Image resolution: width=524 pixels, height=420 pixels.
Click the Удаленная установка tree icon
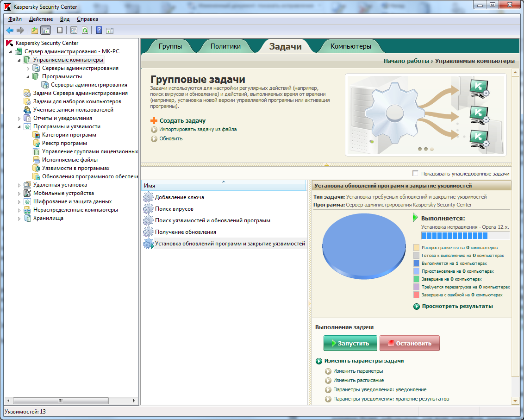point(27,185)
